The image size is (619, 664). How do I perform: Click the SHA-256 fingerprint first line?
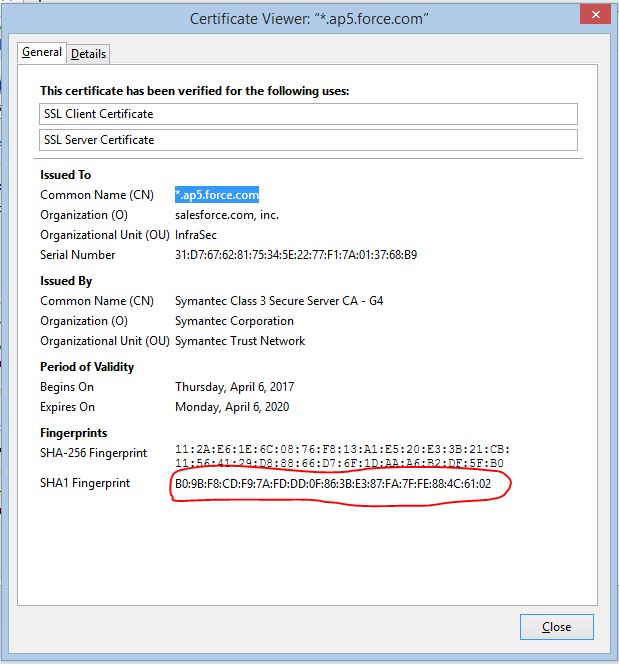point(343,449)
